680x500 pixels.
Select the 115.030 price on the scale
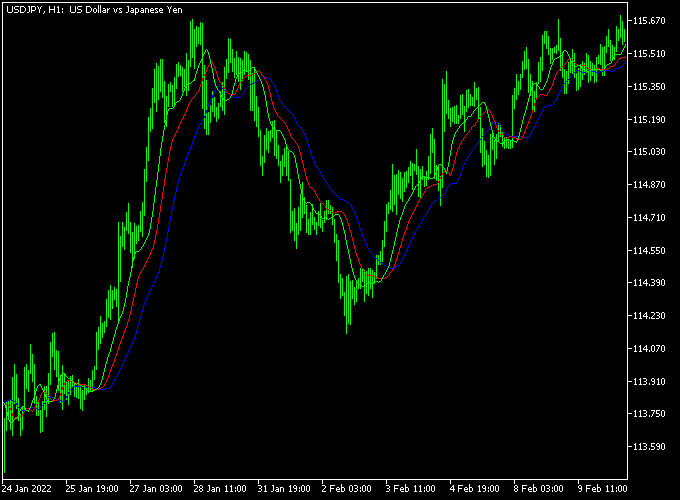[650, 152]
